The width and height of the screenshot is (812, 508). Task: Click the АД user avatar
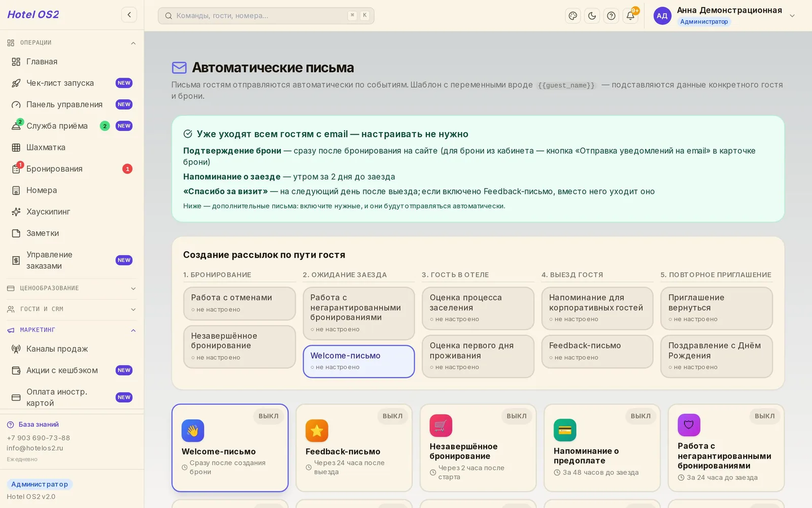pyautogui.click(x=662, y=16)
